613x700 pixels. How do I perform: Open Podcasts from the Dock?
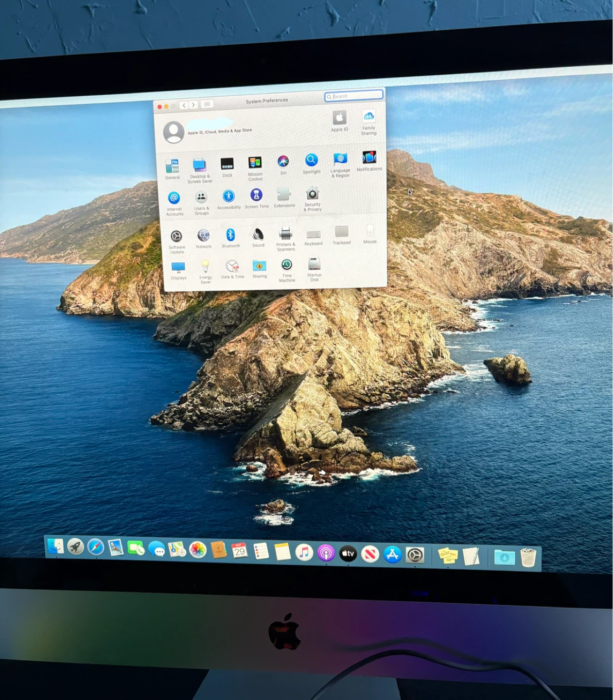(326, 553)
